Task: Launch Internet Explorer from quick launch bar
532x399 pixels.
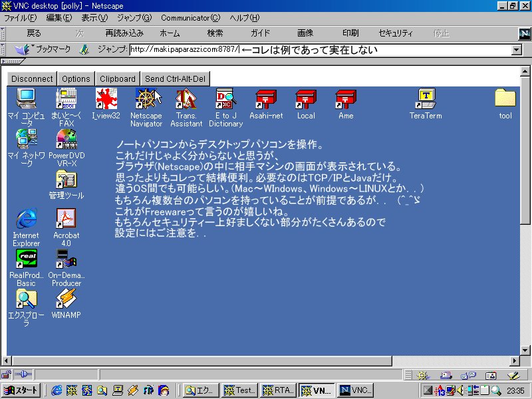Action: coord(57,390)
